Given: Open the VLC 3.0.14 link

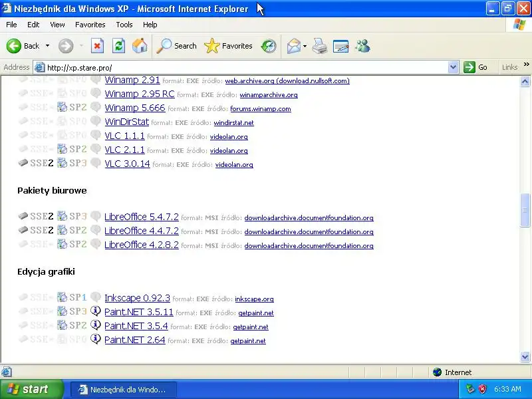Looking at the screenshot, I should tap(127, 164).
